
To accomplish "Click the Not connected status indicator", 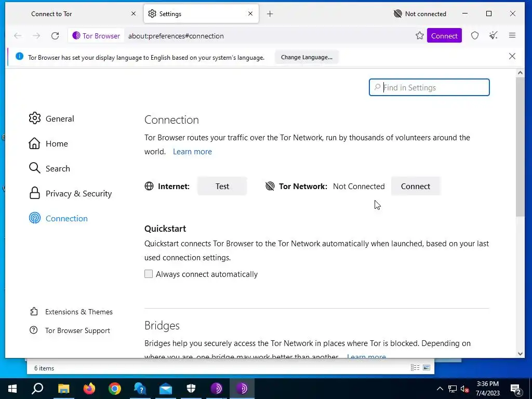I will pos(420,14).
